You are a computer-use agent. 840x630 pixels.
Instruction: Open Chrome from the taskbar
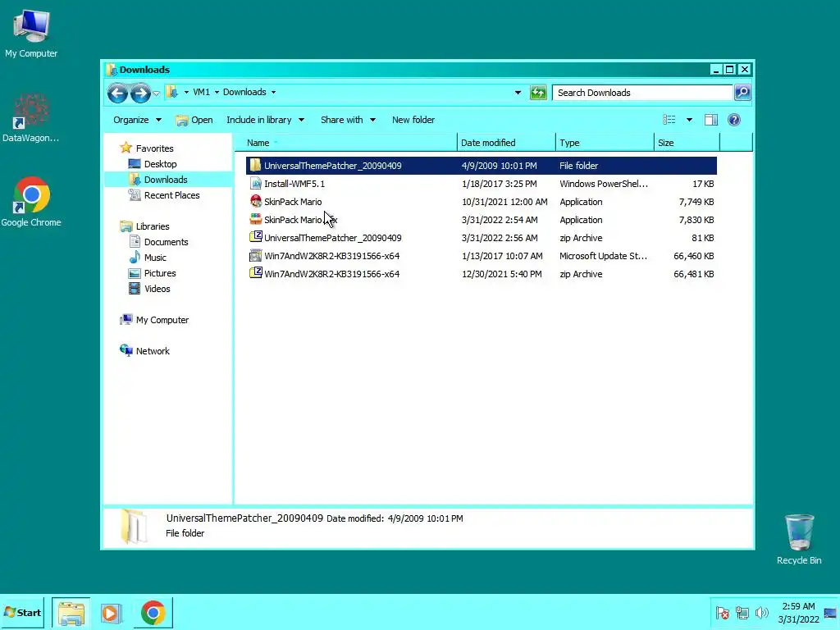click(x=153, y=613)
